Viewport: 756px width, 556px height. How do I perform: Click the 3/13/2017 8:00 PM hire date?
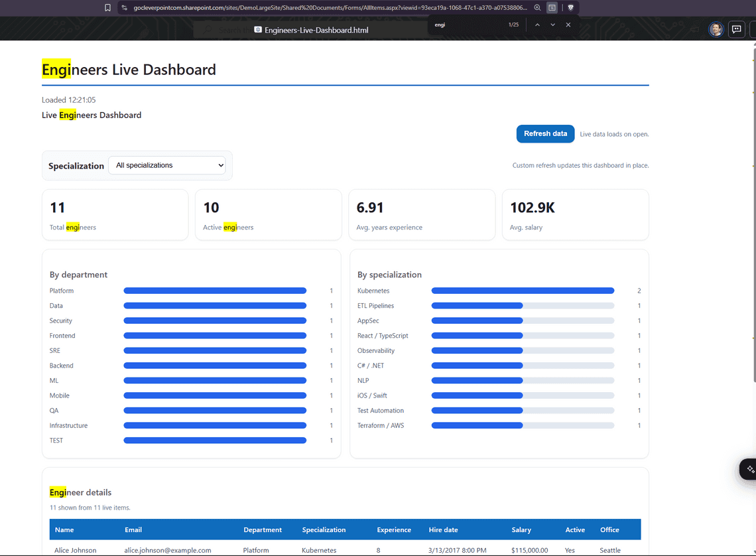(457, 550)
